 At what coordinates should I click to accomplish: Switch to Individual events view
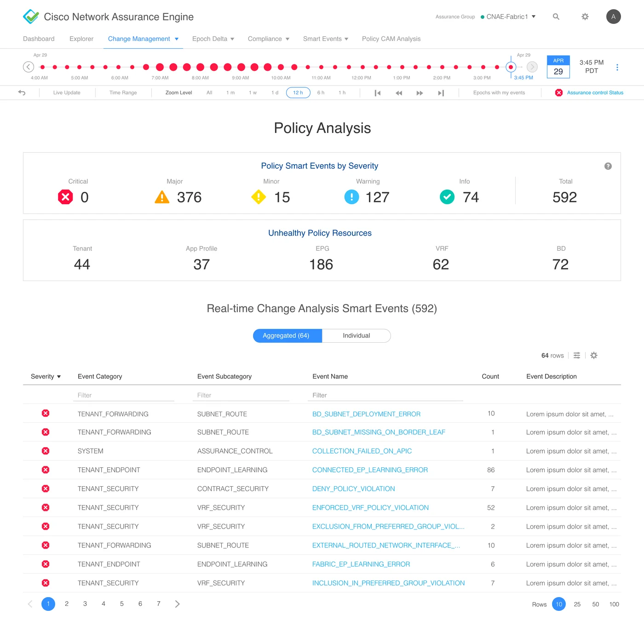(356, 336)
